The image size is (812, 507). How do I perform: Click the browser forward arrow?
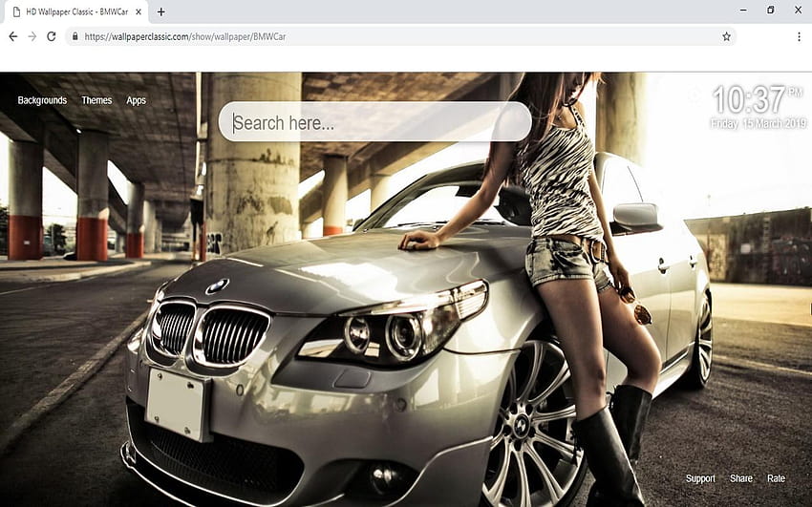[32, 36]
